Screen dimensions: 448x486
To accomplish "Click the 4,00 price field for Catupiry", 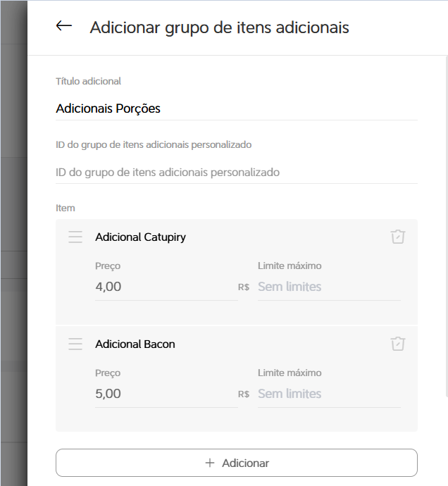I will click(166, 287).
